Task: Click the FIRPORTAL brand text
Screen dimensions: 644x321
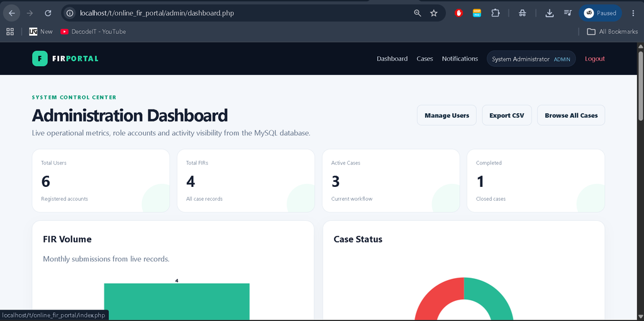Action: tap(75, 59)
